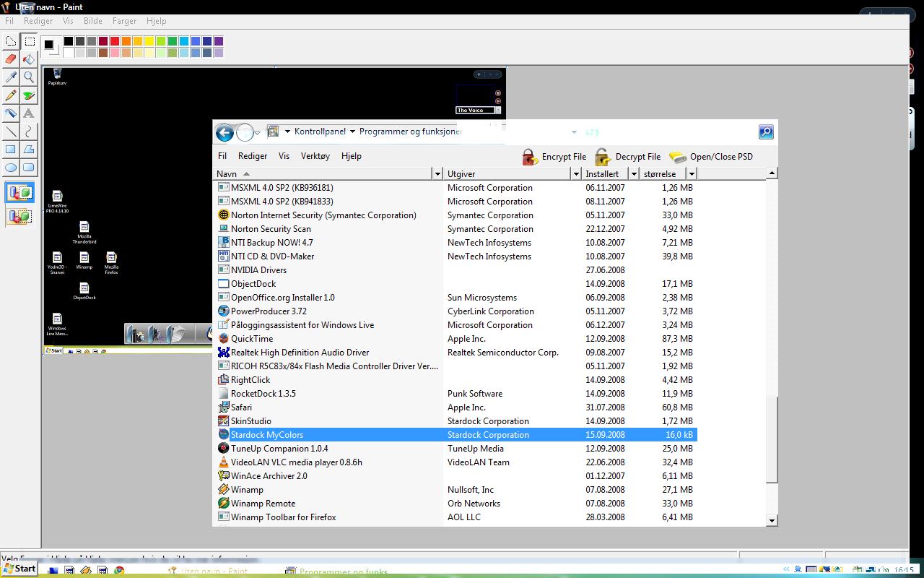Screen dimensions: 924x578
Task: Pick the Fill with color bucket tool
Action: 29,59
